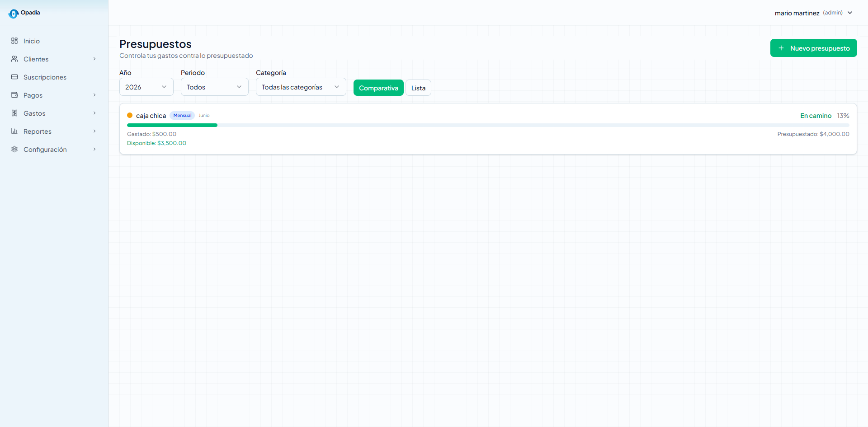This screenshot has height=427, width=868.
Task: Expand the Gastos submenu chevron
Action: click(94, 113)
